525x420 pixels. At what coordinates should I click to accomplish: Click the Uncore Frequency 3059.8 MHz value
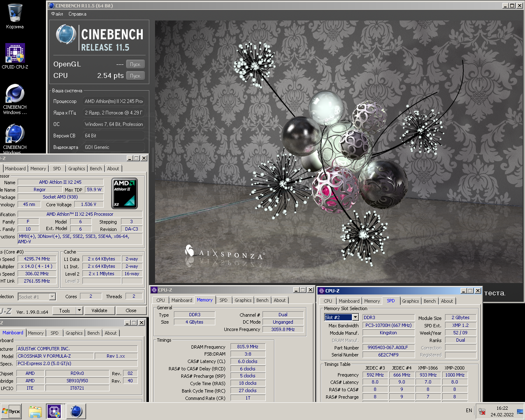click(x=283, y=329)
